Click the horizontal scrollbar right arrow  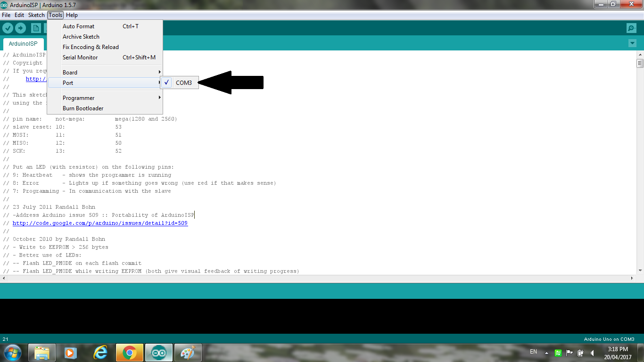pos(633,279)
